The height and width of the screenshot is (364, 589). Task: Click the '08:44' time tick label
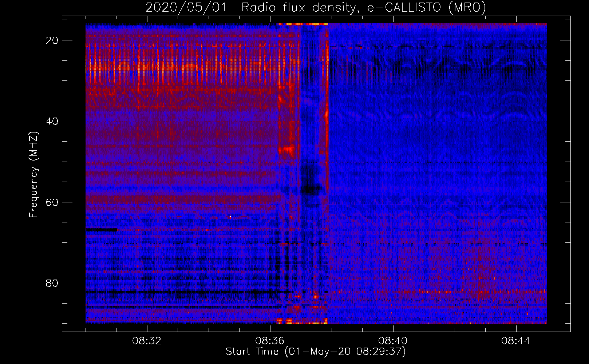click(x=516, y=341)
